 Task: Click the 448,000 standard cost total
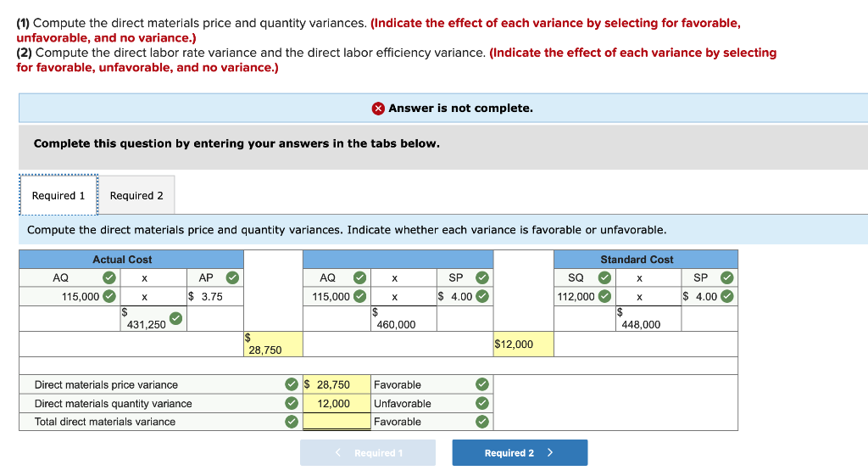pos(648,319)
